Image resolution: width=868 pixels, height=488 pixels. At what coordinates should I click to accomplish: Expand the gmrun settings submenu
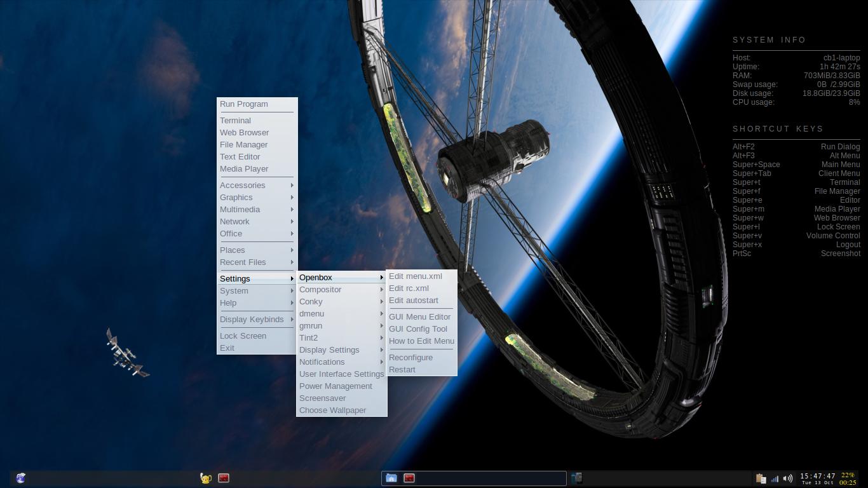(342, 326)
